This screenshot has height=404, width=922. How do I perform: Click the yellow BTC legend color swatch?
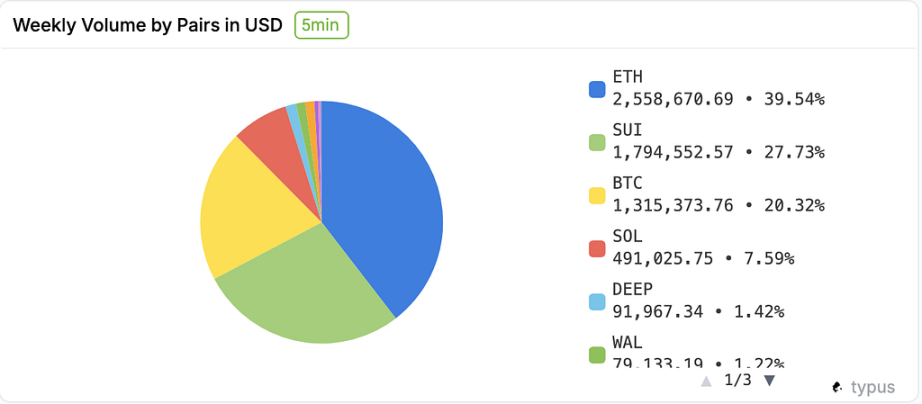pyautogui.click(x=597, y=195)
